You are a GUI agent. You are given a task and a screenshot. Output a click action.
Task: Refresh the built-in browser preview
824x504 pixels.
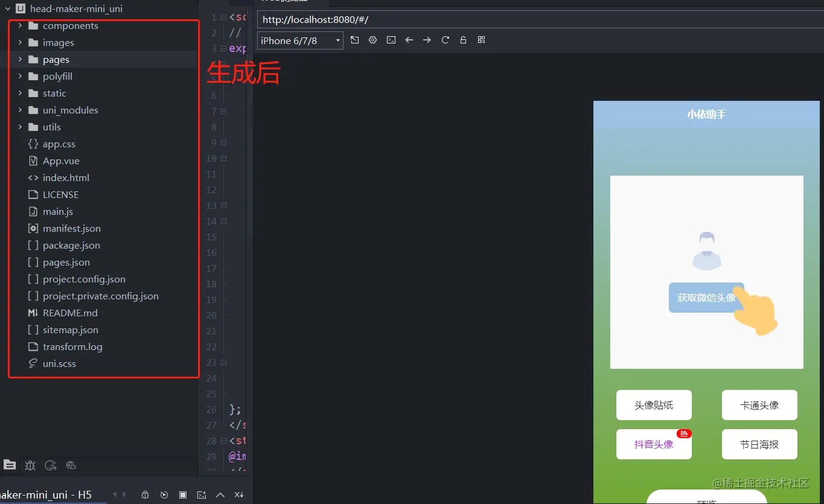446,40
